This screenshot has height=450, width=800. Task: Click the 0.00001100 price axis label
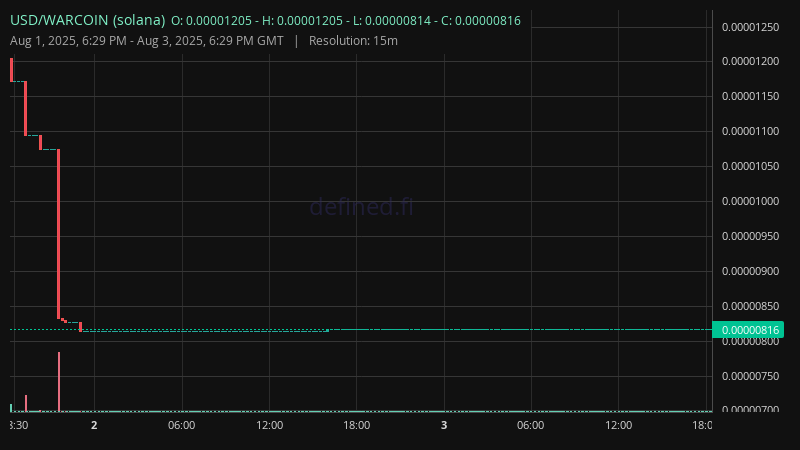click(x=751, y=131)
